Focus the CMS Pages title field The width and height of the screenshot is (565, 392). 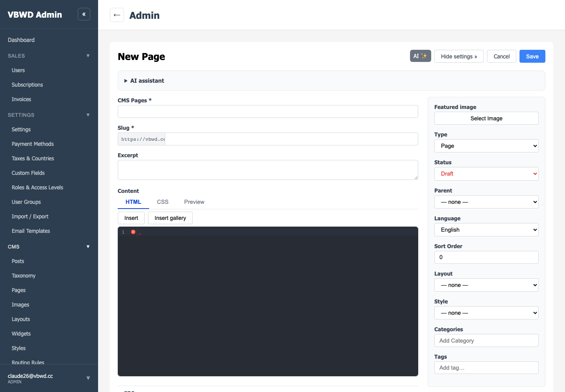tap(268, 111)
